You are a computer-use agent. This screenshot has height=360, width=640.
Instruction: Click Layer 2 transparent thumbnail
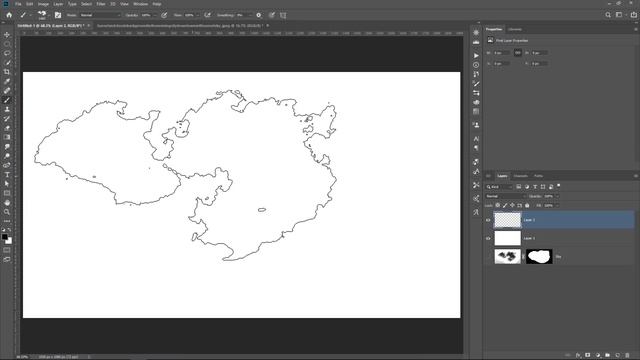pos(508,220)
